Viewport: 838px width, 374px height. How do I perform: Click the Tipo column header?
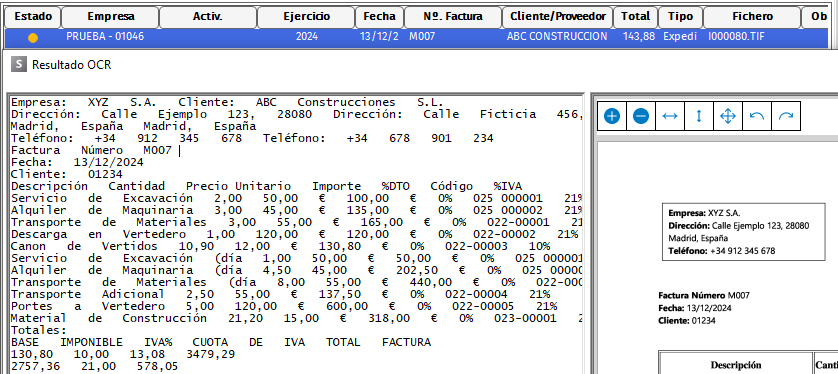(680, 17)
